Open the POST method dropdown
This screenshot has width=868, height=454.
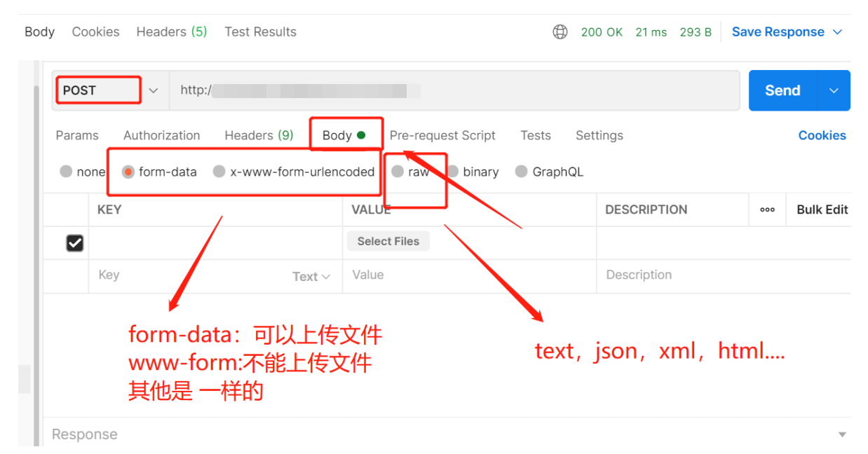[x=153, y=90]
